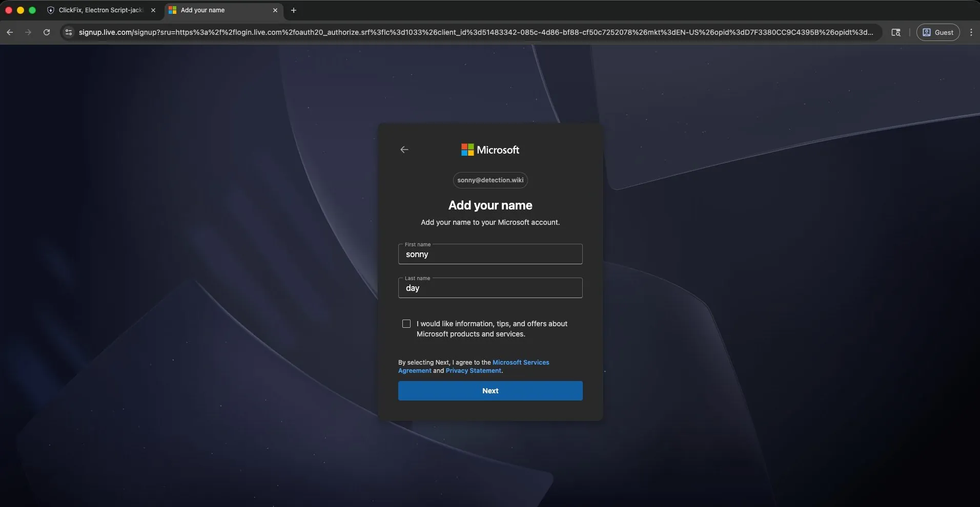Viewport: 980px width, 507px height.
Task: Open a new browser tab
Action: tap(294, 10)
